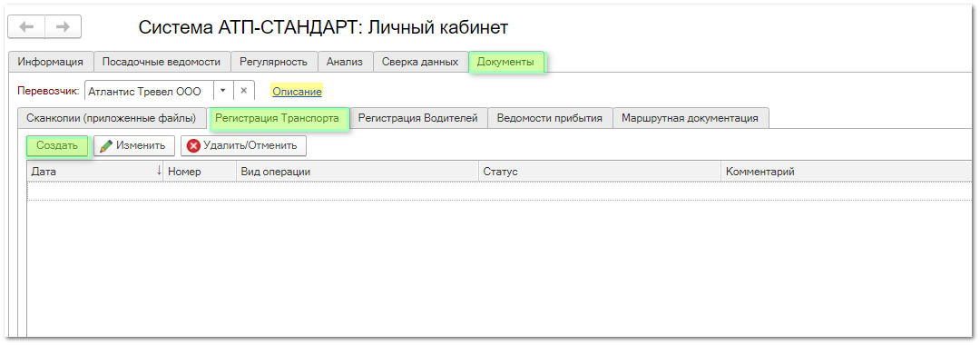Switch to the Информация tab
980x345 pixels.
(x=51, y=62)
